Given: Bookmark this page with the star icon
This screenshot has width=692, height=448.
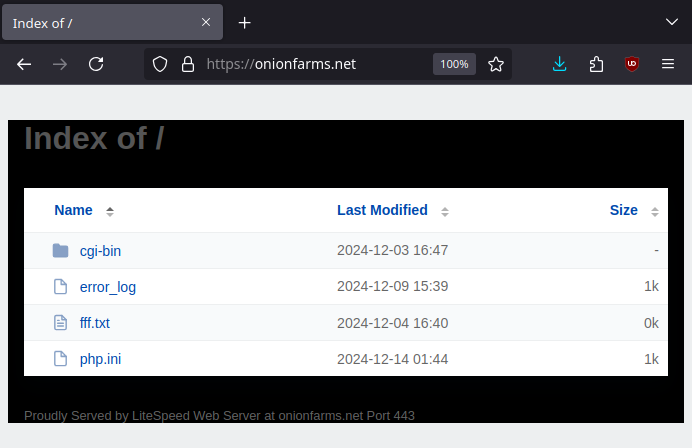Looking at the screenshot, I should click(496, 64).
